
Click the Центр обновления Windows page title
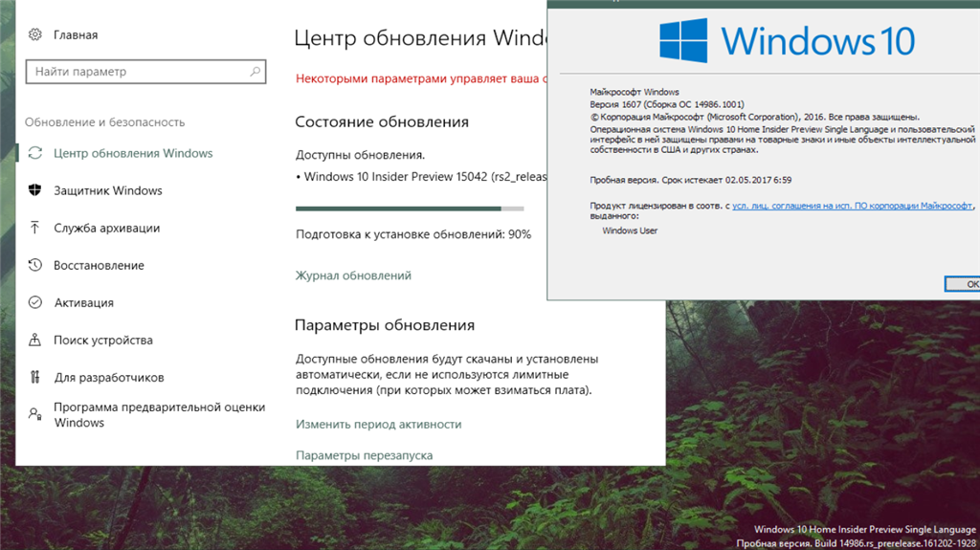click(x=421, y=37)
